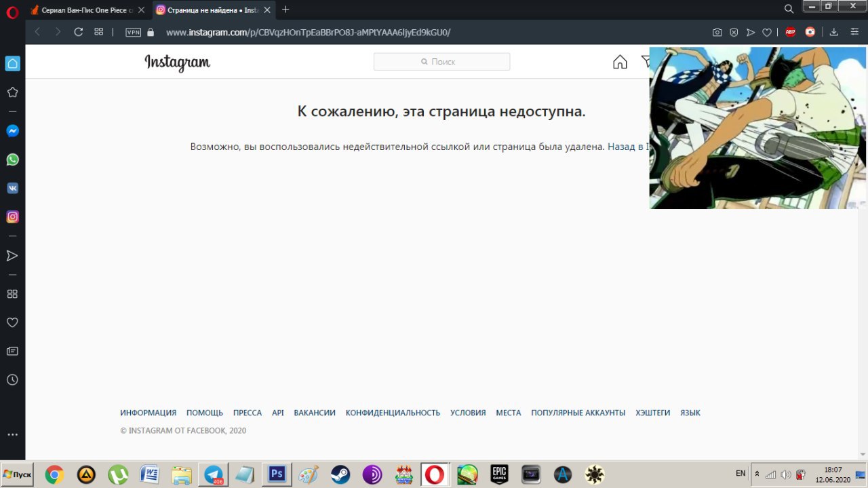Open the heart pinboards icon in sidebar
This screenshot has width=868, height=488.
coord(12,322)
